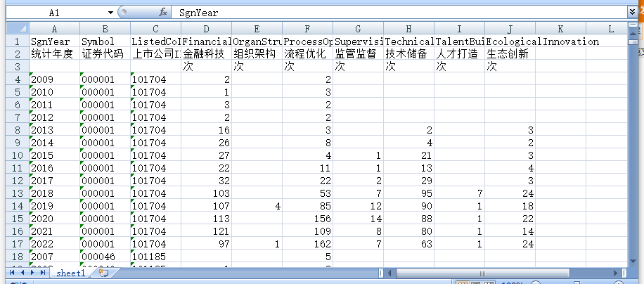Select column J header

click(x=510, y=29)
